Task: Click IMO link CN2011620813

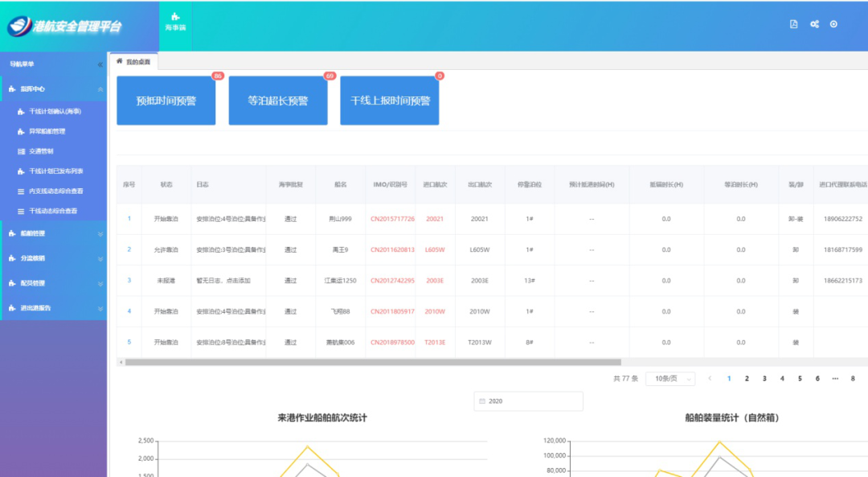Action: pos(392,250)
